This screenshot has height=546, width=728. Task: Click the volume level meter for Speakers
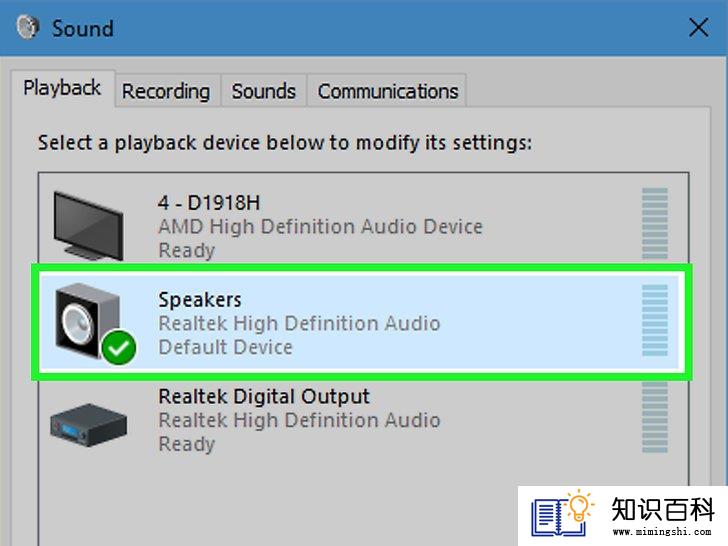pos(655,320)
